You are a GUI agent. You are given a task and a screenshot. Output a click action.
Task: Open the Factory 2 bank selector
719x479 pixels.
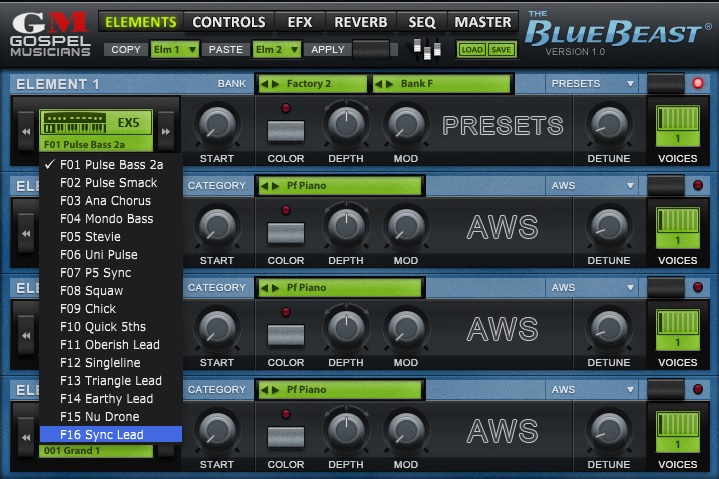(312, 84)
